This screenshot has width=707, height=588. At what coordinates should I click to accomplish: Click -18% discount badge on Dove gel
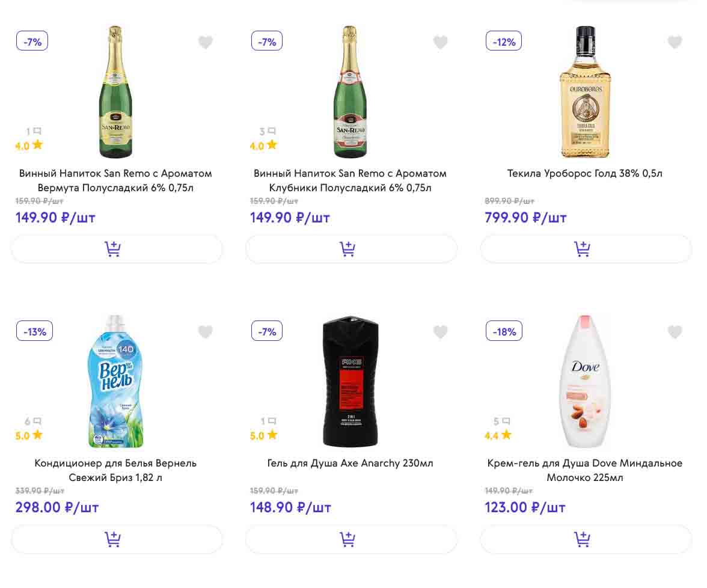(504, 331)
